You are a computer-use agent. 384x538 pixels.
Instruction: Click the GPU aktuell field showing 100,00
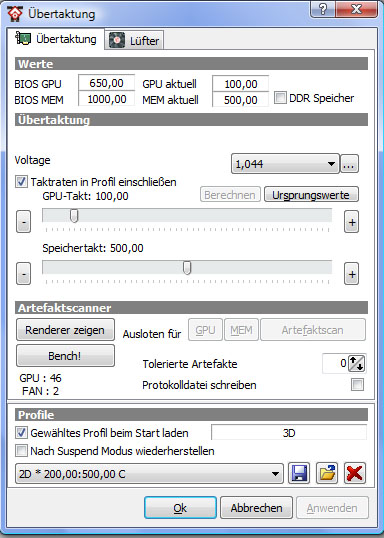241,84
